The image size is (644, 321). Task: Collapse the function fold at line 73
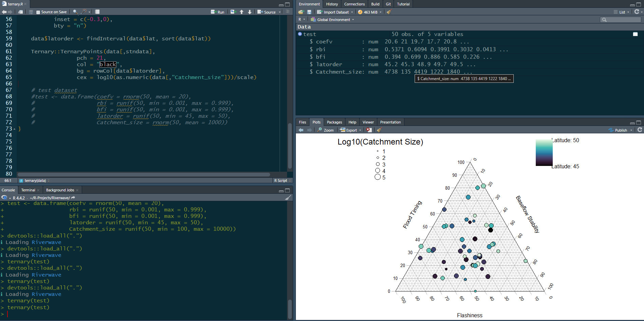coord(14,129)
